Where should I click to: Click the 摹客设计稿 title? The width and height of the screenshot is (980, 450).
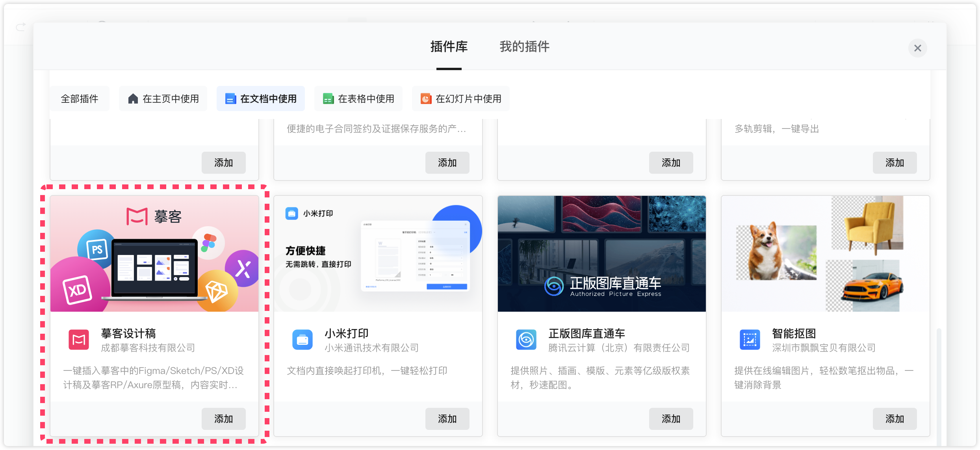tap(128, 333)
